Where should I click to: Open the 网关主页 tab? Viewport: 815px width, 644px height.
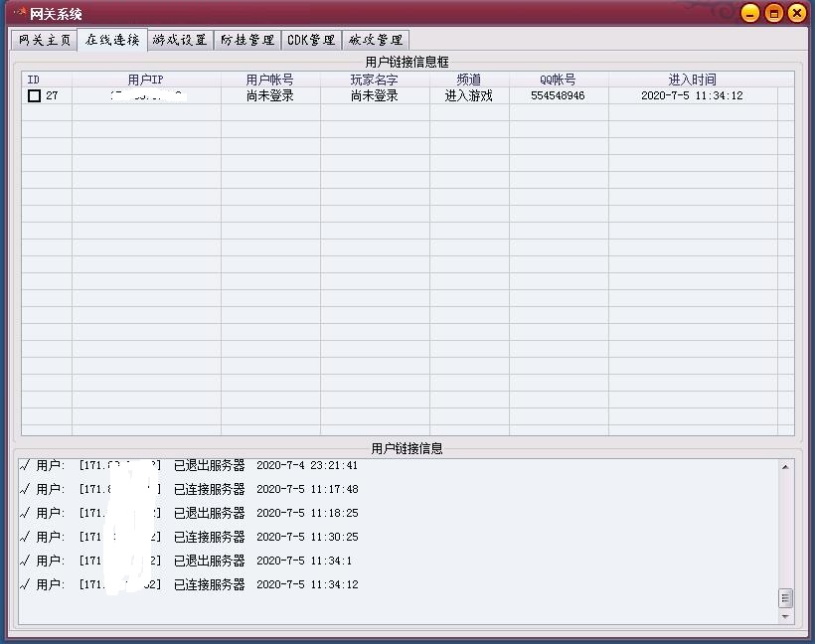[x=44, y=40]
